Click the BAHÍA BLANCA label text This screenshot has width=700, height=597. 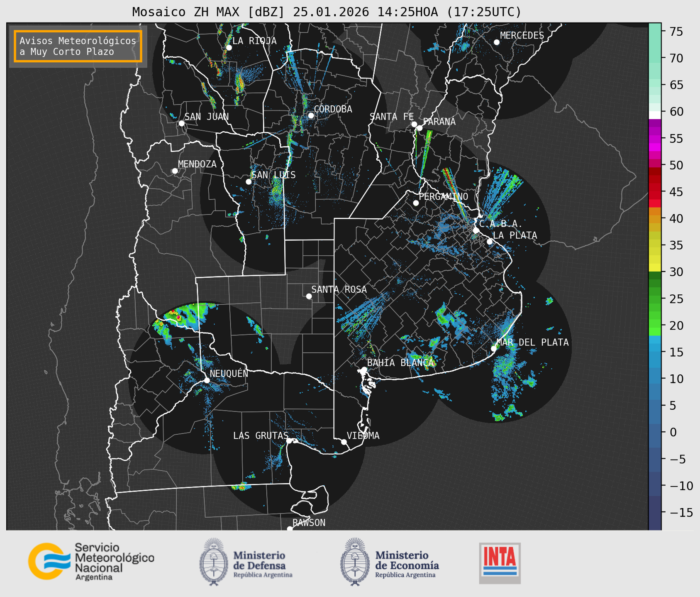(x=400, y=363)
